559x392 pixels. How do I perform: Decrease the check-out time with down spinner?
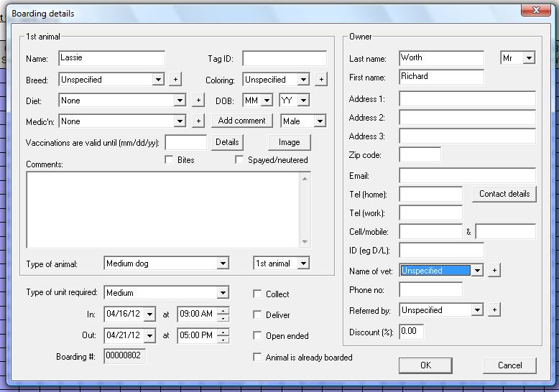click(223, 340)
